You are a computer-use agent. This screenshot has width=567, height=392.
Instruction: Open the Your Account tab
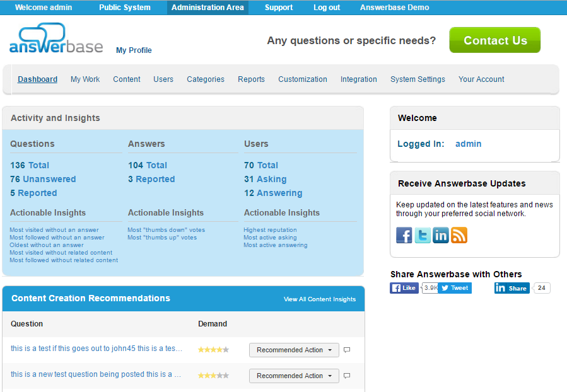click(x=481, y=79)
